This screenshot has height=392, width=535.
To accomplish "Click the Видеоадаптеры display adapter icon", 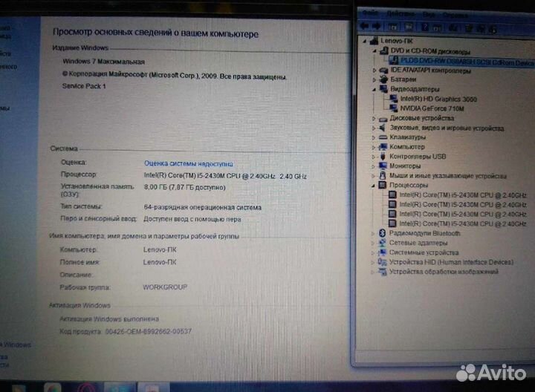I will click(383, 89).
